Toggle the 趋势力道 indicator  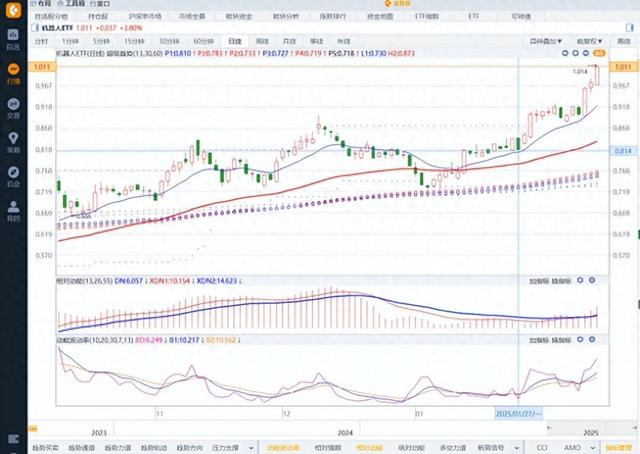point(118,448)
